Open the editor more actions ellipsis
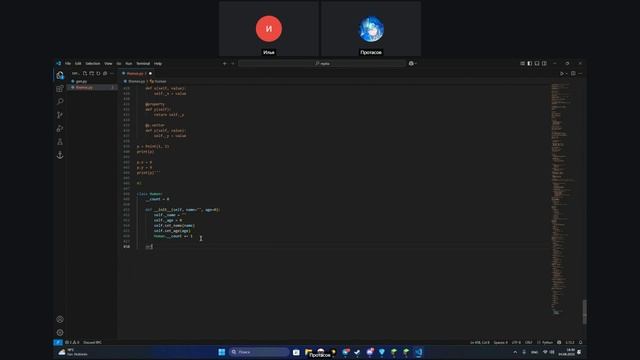Screen dimensions: 640x360 click(580, 73)
